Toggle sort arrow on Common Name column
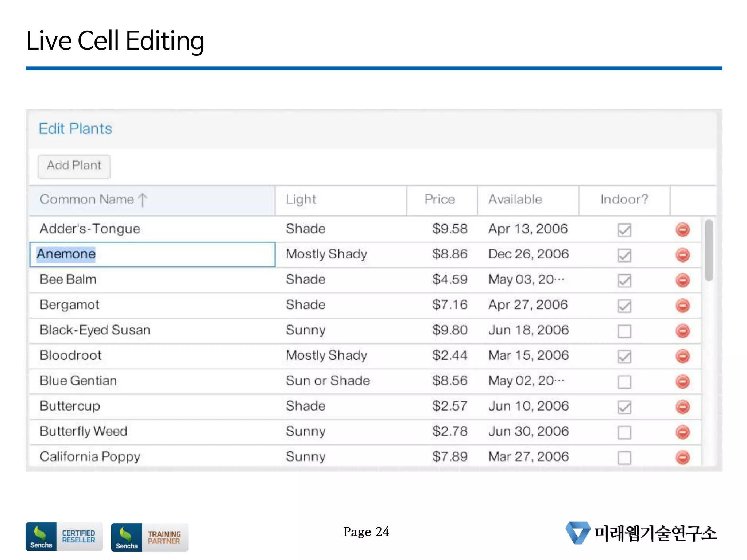The image size is (747, 560). pos(143,200)
